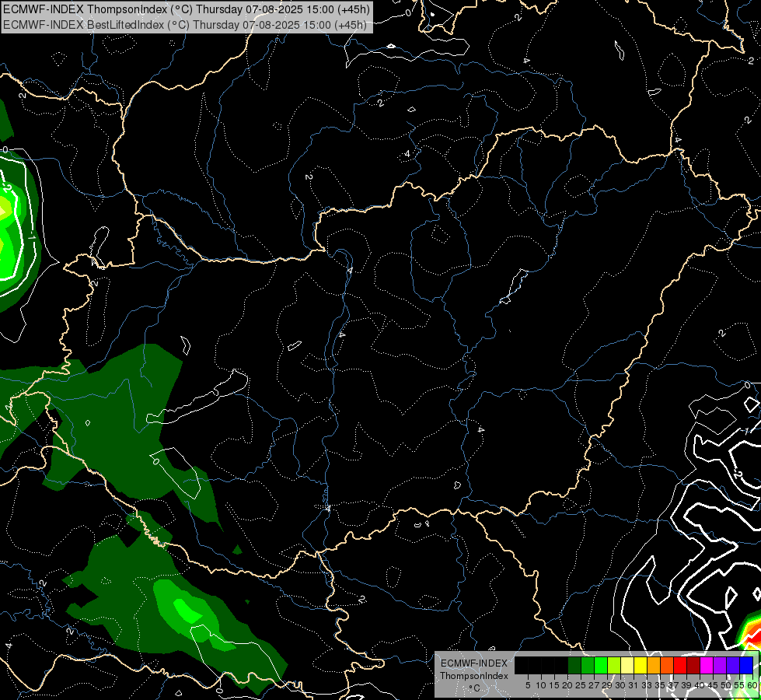The image size is (761, 700).
Task: Select the dark red 39–40 legend swatch
Action: [693, 665]
